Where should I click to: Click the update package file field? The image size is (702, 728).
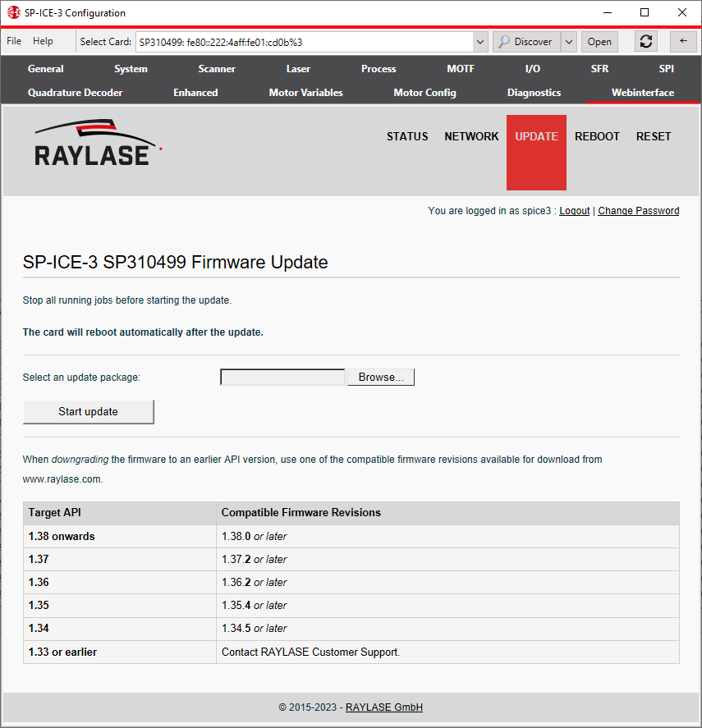coord(283,377)
